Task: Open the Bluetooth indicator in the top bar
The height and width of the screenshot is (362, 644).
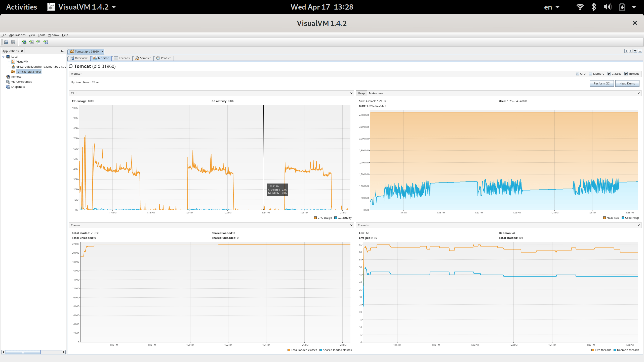Action: [594, 7]
